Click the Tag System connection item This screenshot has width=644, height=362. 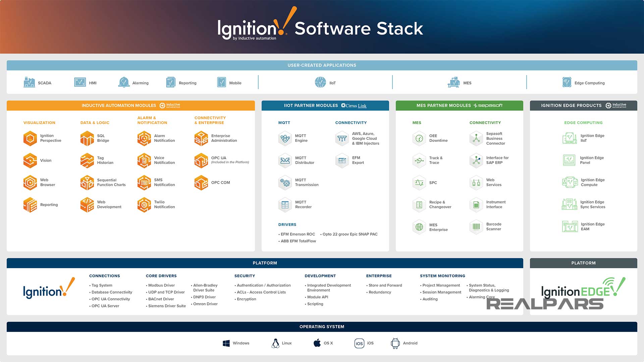tap(102, 285)
